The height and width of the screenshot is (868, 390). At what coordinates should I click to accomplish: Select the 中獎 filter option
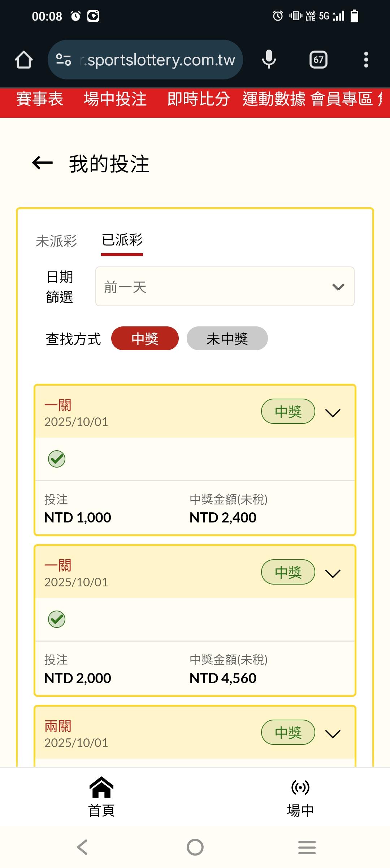point(145,339)
